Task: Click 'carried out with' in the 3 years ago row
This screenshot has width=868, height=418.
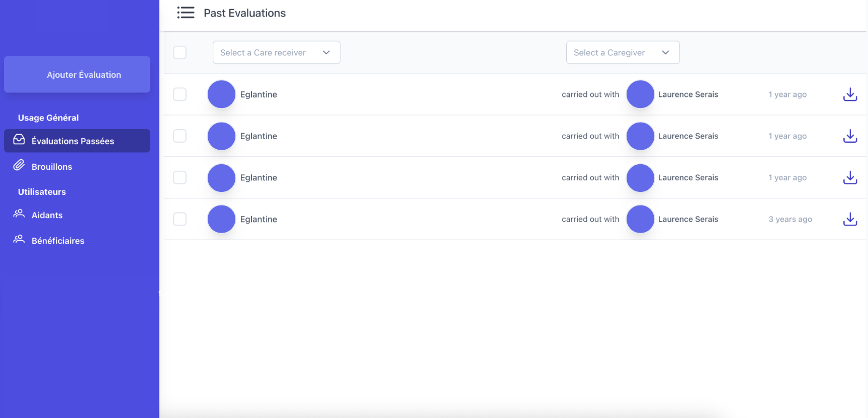Action: pos(590,219)
